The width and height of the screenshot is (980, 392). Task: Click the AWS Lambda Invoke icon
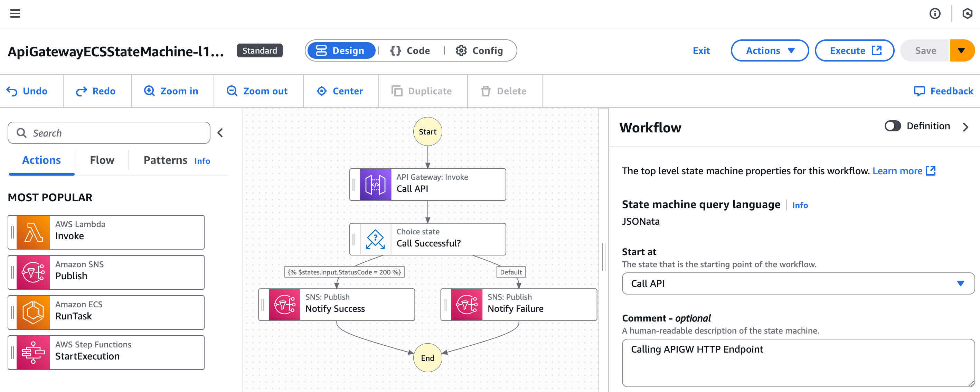33,232
